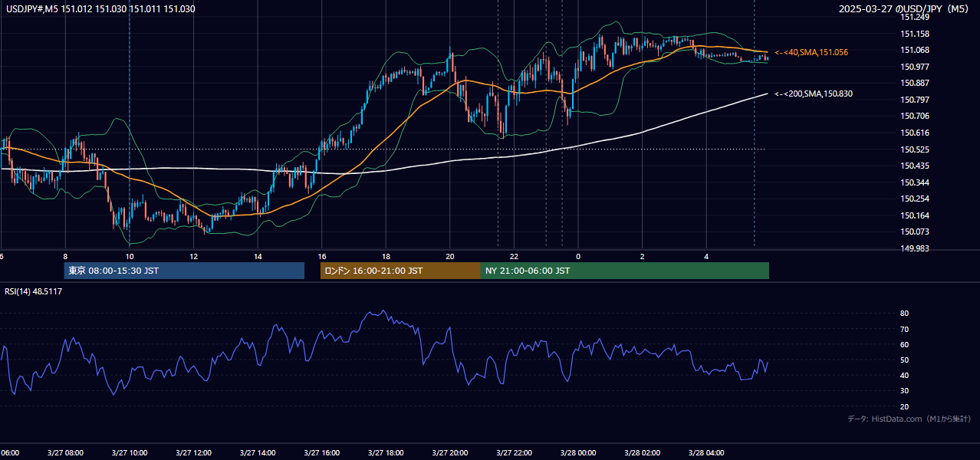Click the hour 16 label under the chart
Screen dimensions: 980x460
[x=322, y=257]
